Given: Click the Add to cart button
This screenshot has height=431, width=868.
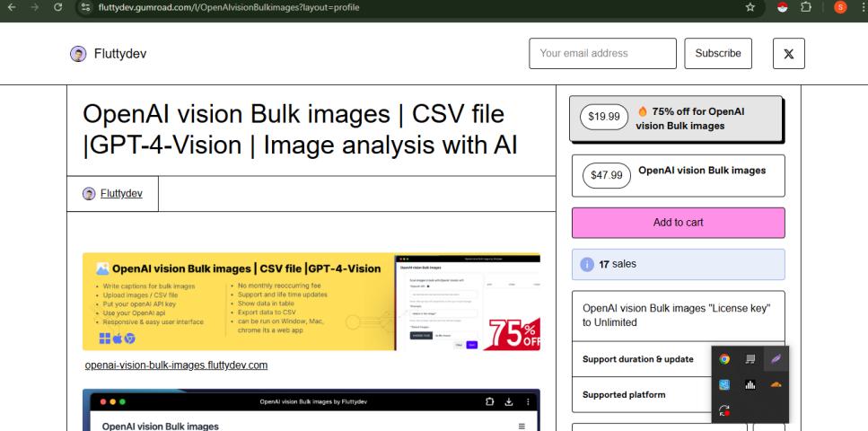Looking at the screenshot, I should pos(678,223).
